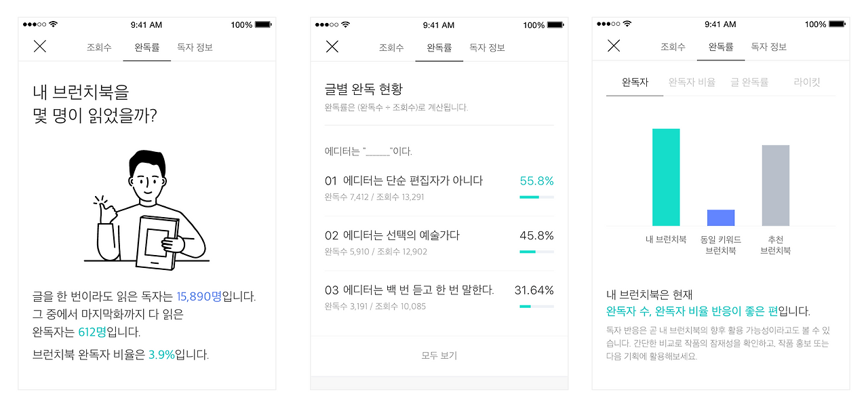Open 독자 정보 tab on third screen
Viewport: 868px width, 407px height.
[769, 47]
